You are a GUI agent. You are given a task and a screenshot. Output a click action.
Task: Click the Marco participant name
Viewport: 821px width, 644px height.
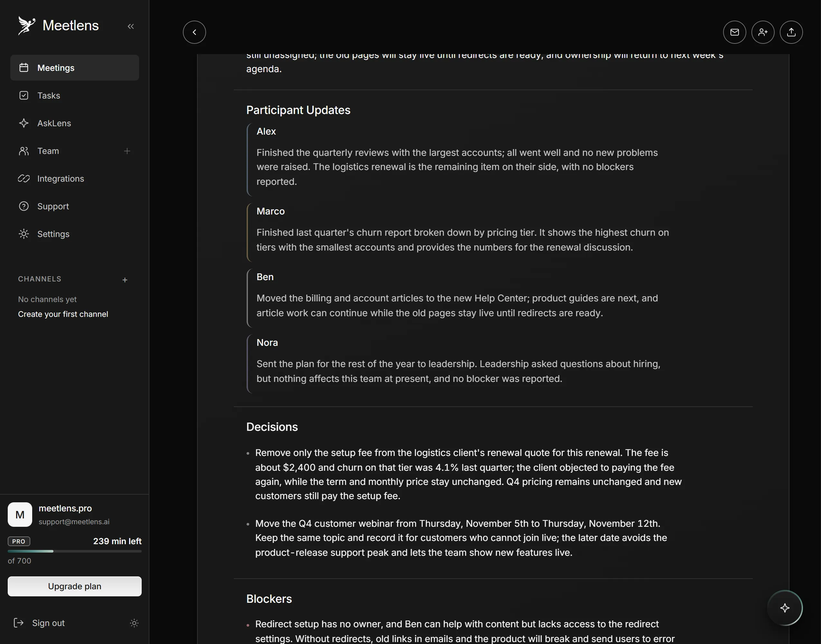[271, 212]
